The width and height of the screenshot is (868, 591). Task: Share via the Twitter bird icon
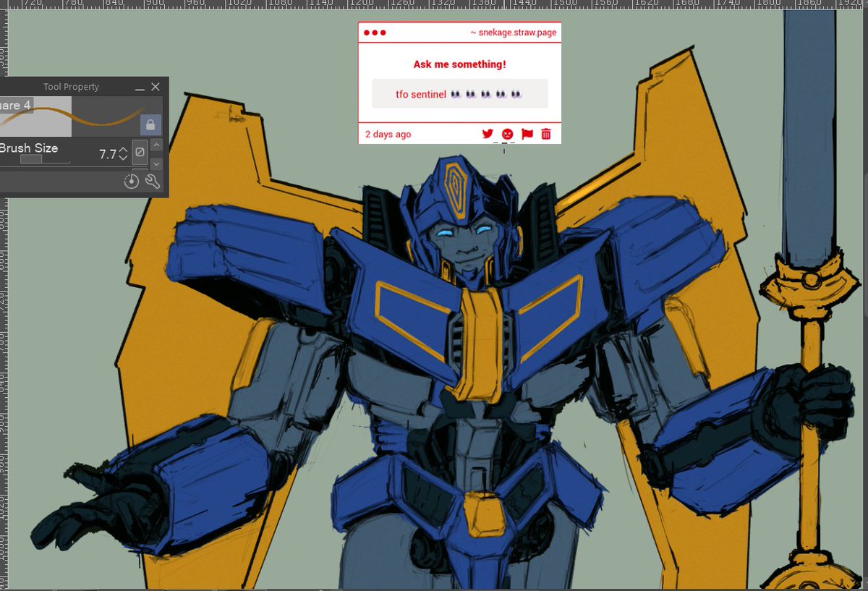488,134
